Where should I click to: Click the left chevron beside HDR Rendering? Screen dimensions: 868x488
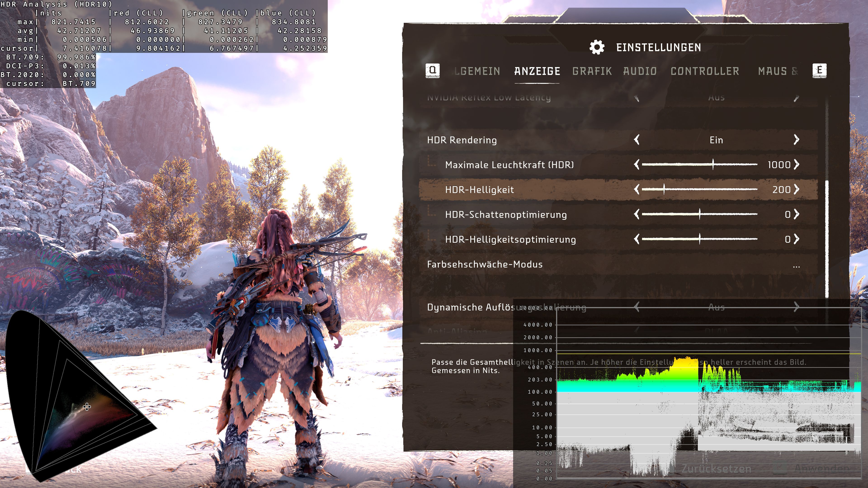pyautogui.click(x=637, y=139)
